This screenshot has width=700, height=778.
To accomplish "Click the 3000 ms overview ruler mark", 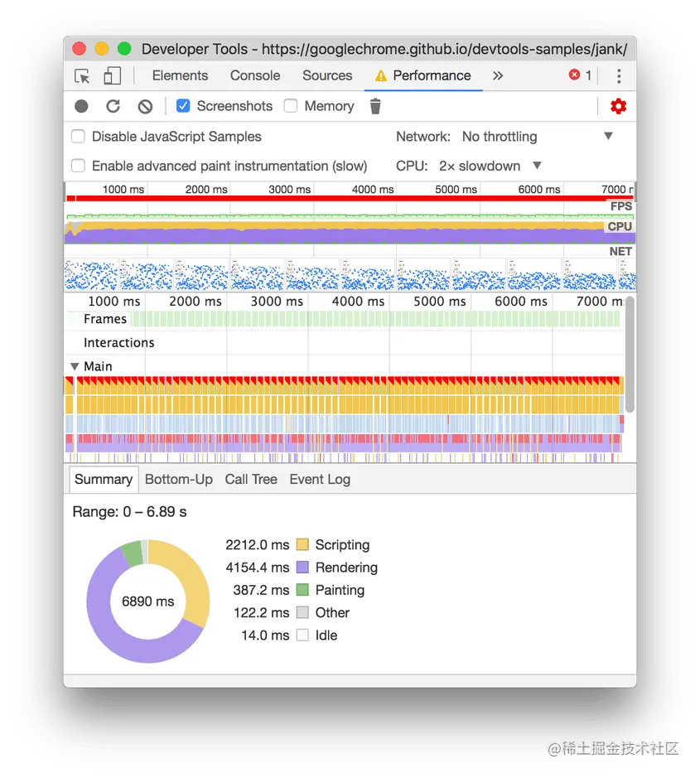I will 290,190.
